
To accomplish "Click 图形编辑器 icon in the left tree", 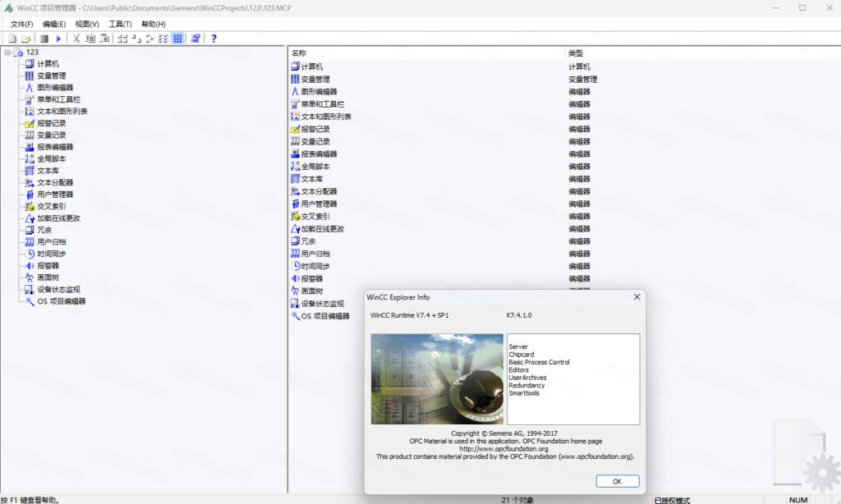I will pos(30,87).
